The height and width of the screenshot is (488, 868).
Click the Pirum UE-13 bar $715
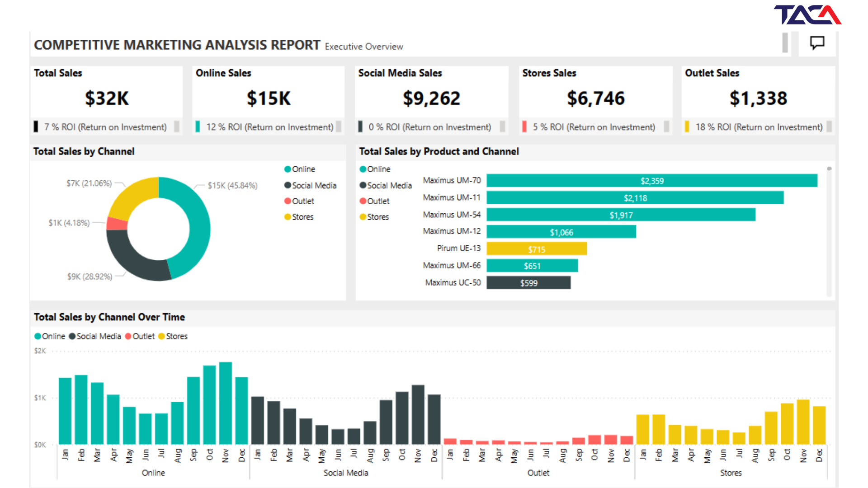click(537, 249)
